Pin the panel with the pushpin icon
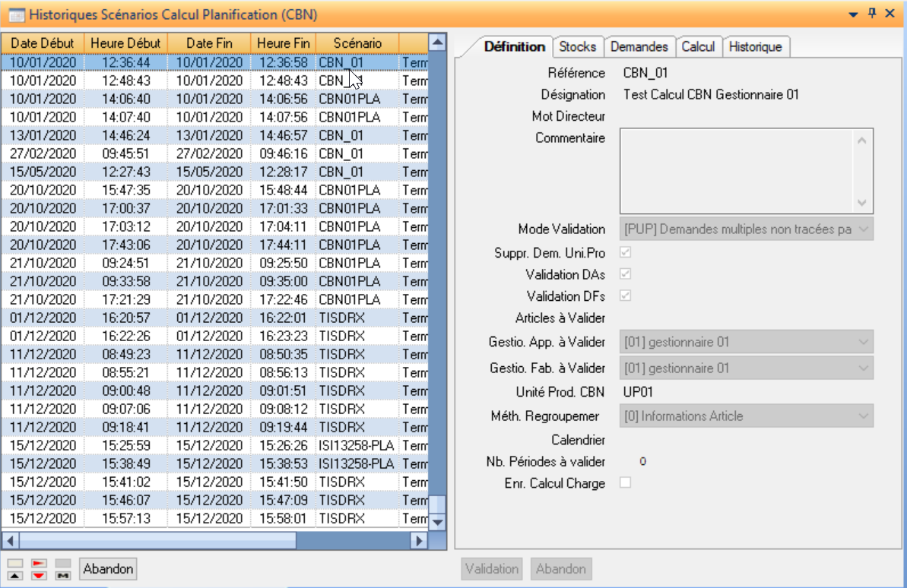The image size is (907, 588). pyautogui.click(x=873, y=14)
